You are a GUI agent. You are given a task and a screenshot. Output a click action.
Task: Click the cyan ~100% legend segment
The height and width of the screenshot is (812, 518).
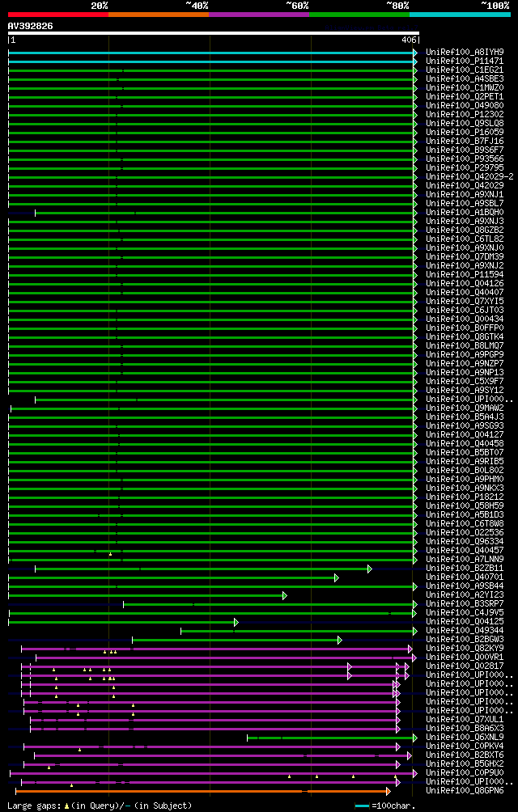click(x=460, y=14)
